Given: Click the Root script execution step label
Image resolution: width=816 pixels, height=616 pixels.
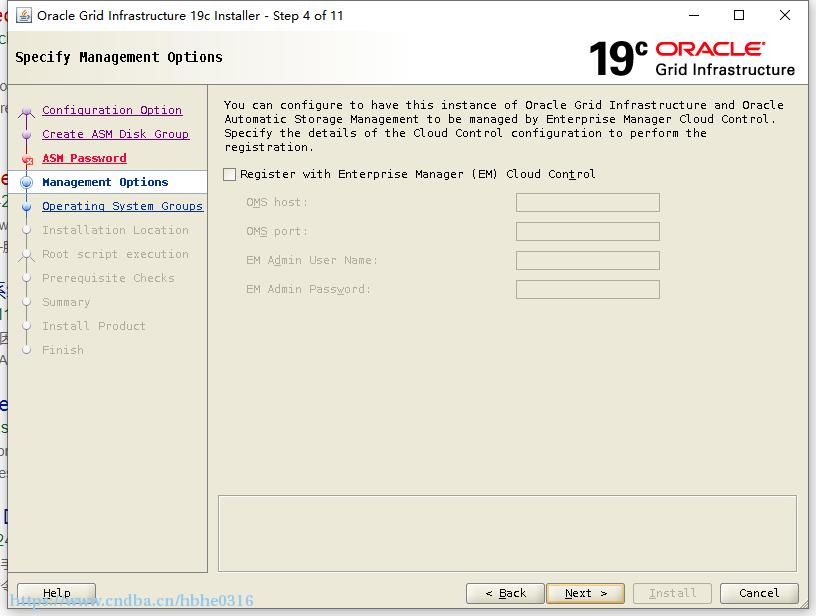Looking at the screenshot, I should [x=115, y=254].
